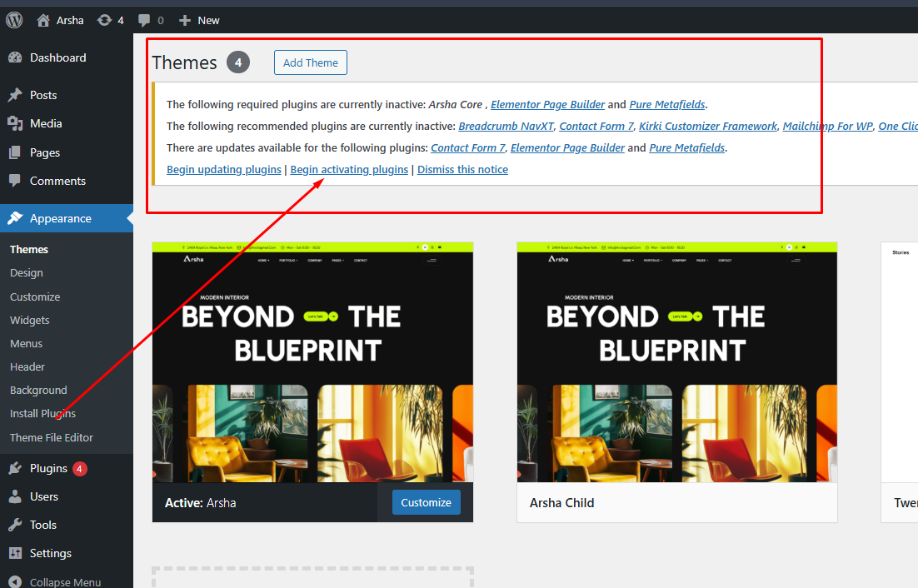This screenshot has height=588, width=918.
Task: Open Pure Metafields link in required plugins
Action: click(x=666, y=105)
